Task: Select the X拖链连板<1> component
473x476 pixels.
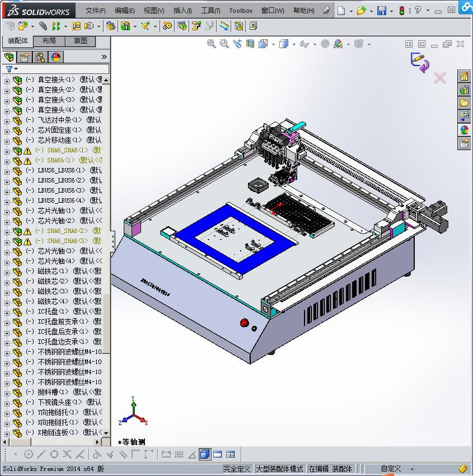Action: coord(58,432)
